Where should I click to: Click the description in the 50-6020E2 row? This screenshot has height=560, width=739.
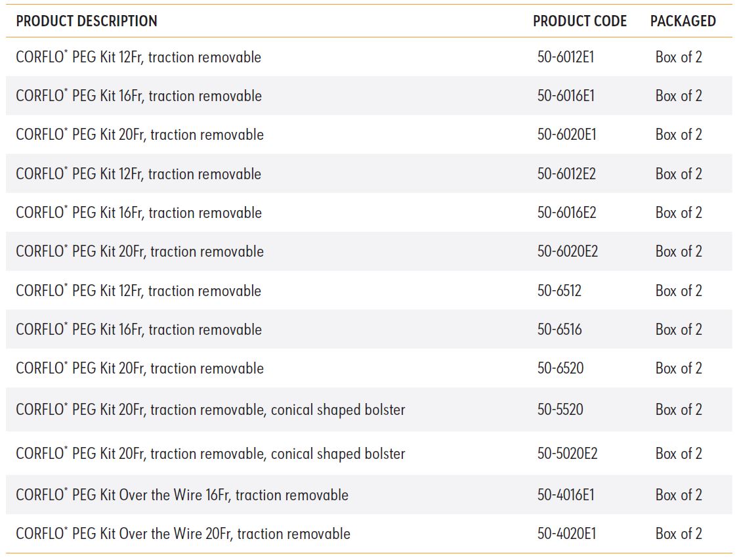coord(140,251)
